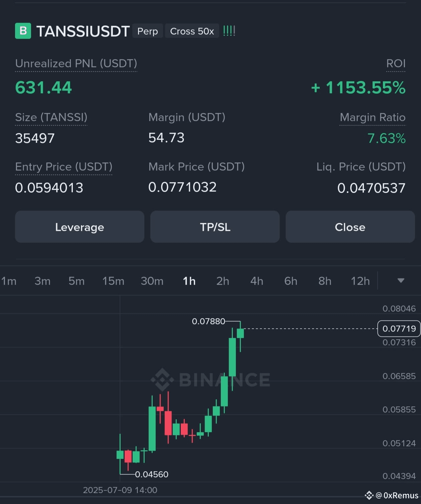The height and width of the screenshot is (504, 421).
Task: Switch to the 12h interval
Action: pyautogui.click(x=360, y=281)
